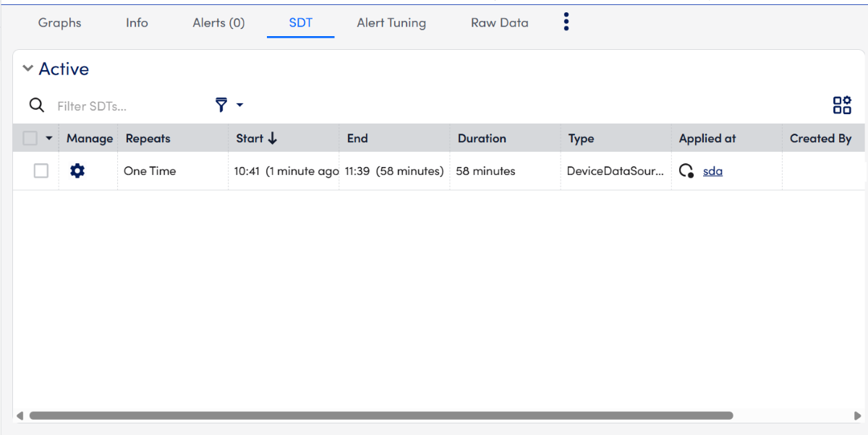This screenshot has height=435, width=868.
Task: Click the three-dot more options icon
Action: click(566, 22)
